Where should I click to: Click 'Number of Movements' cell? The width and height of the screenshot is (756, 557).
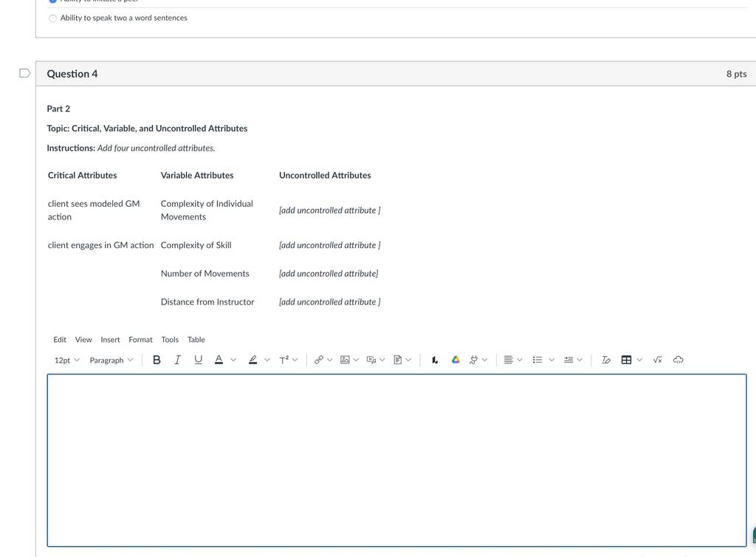click(x=205, y=273)
